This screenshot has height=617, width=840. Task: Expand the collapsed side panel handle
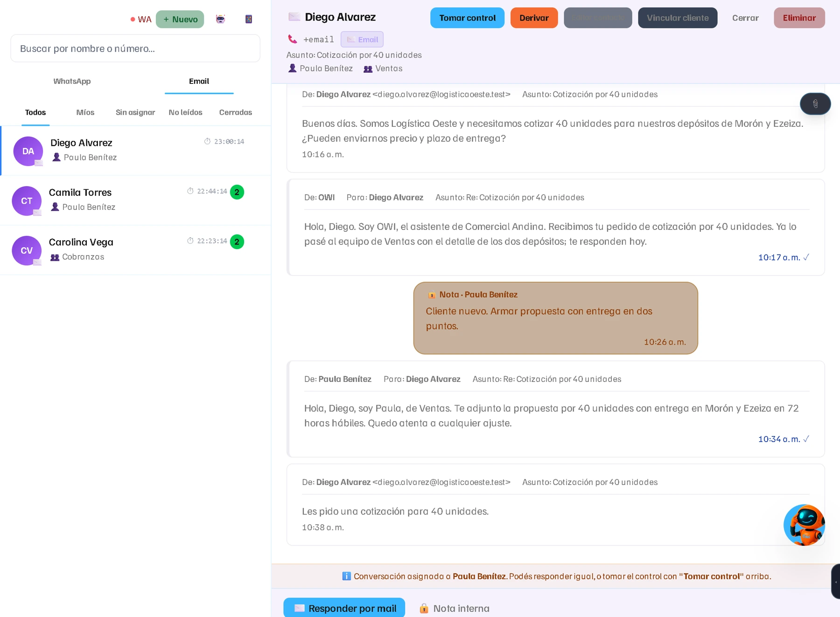click(x=836, y=582)
